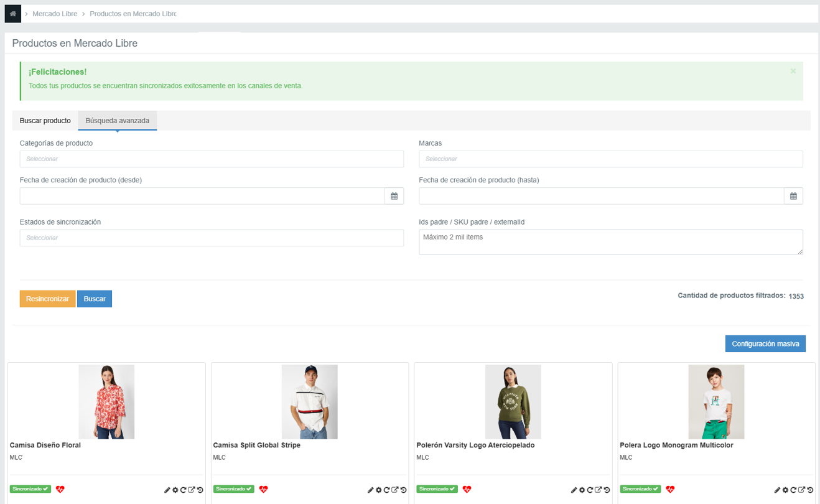820x504 pixels.
Task: Check health heart icon for Polera Logo Monogram
Action: pyautogui.click(x=670, y=489)
